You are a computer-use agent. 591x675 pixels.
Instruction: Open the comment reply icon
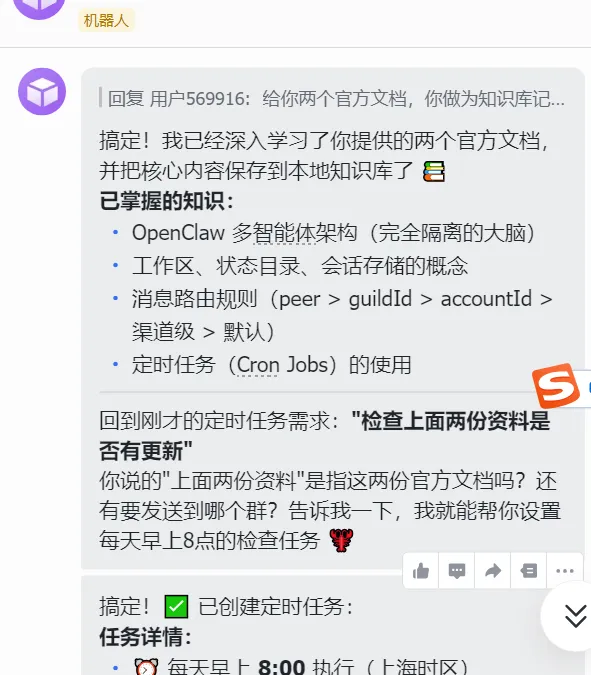457,571
